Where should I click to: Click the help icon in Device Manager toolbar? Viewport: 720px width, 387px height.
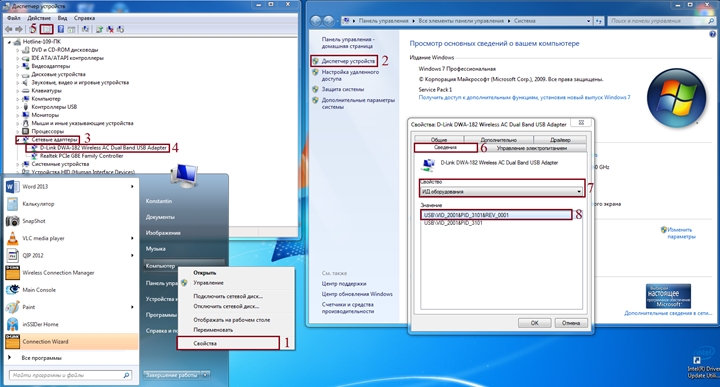61,29
